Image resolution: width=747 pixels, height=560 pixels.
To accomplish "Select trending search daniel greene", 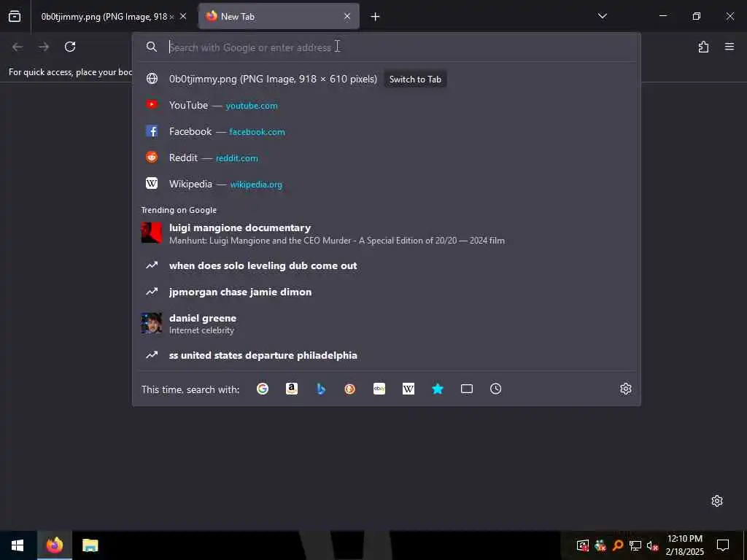I will pos(387,323).
